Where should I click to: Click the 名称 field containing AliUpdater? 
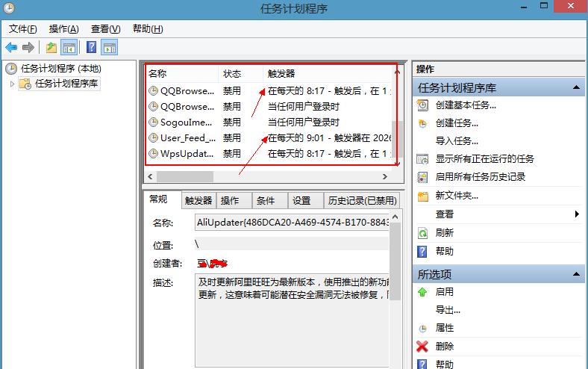(292, 223)
